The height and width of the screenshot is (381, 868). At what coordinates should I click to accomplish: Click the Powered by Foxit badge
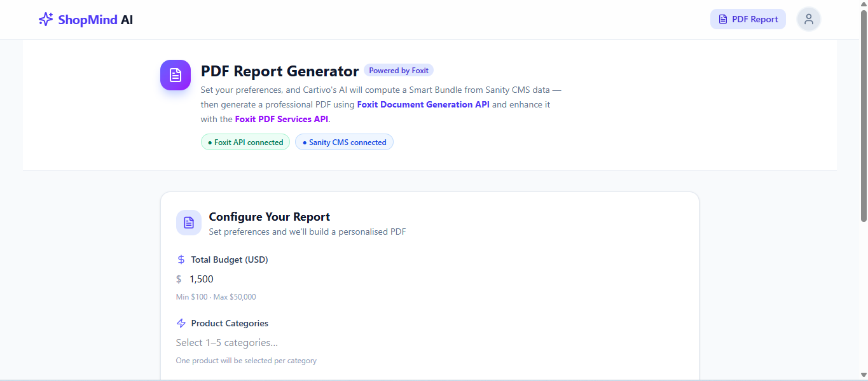(x=399, y=71)
